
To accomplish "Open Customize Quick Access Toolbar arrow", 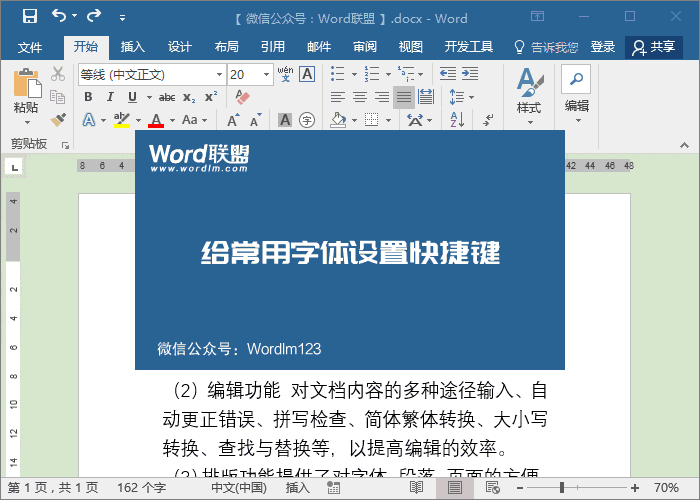I will 122,18.
